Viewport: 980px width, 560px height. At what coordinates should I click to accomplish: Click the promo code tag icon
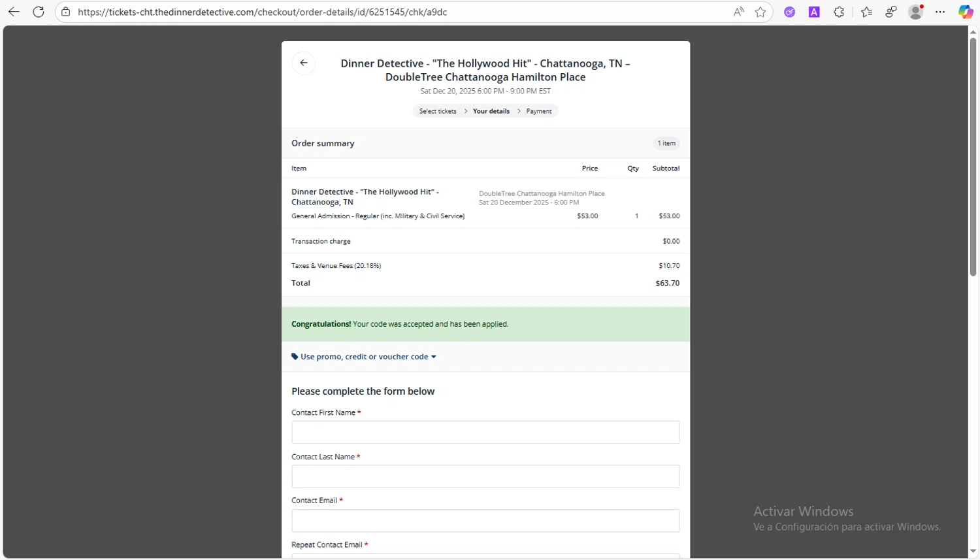(295, 357)
